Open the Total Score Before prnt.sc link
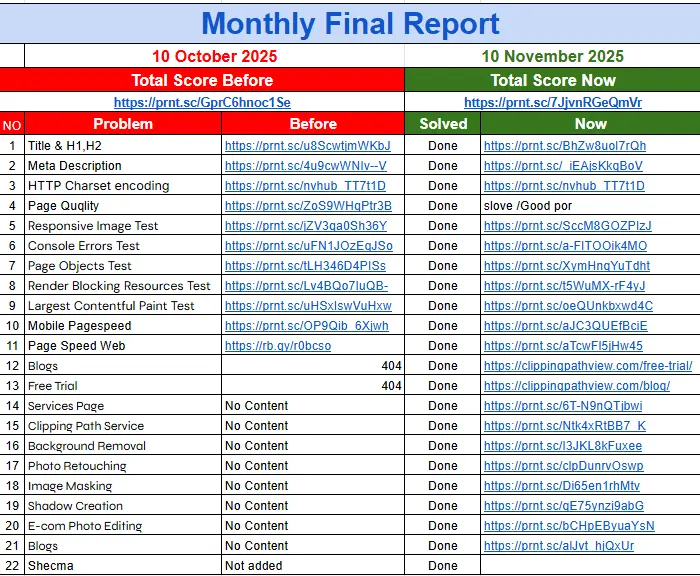 [202, 102]
